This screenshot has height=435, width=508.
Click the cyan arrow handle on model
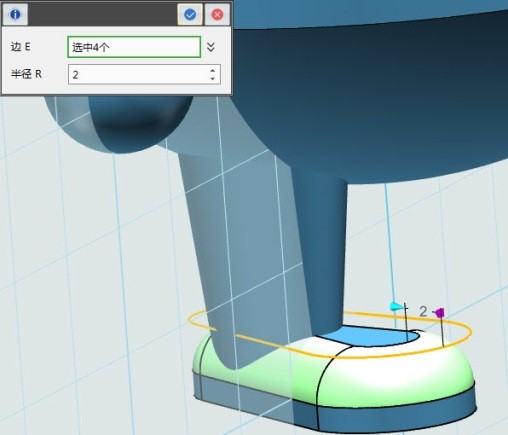[396, 306]
